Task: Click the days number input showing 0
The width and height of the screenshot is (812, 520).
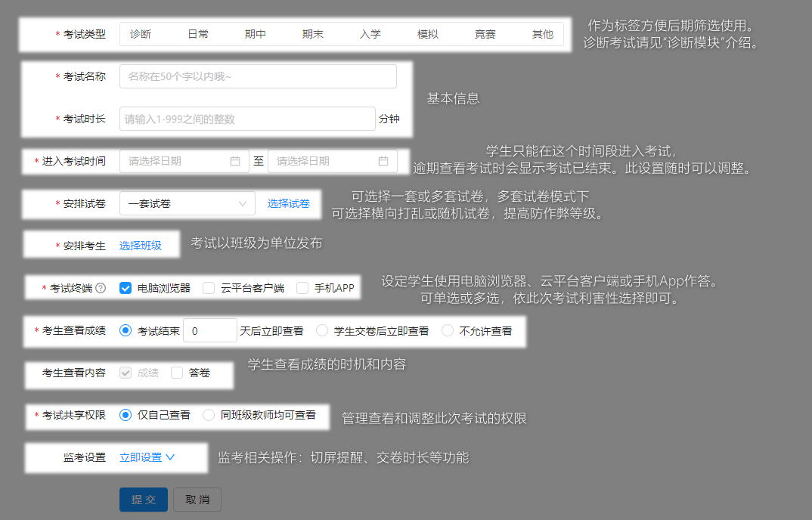Action: [210, 330]
